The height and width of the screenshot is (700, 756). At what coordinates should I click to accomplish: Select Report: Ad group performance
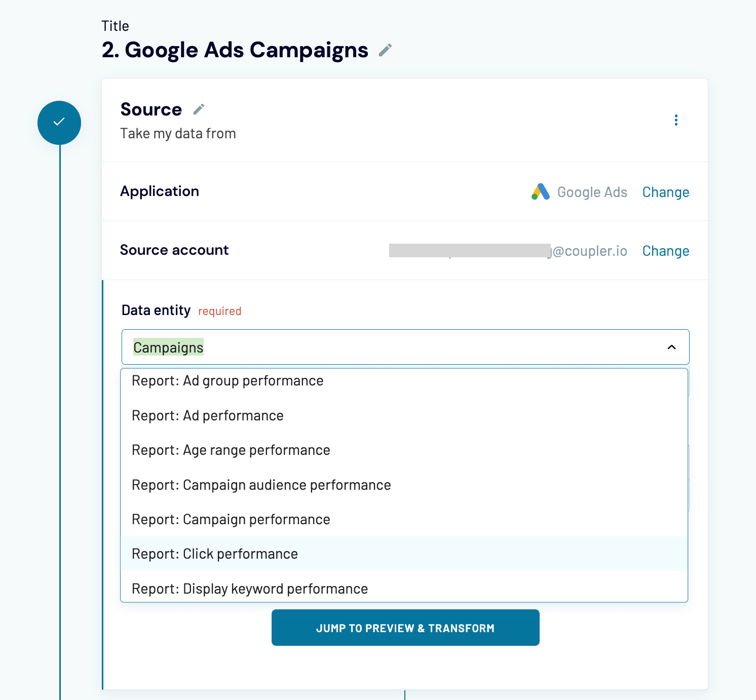[x=228, y=380]
